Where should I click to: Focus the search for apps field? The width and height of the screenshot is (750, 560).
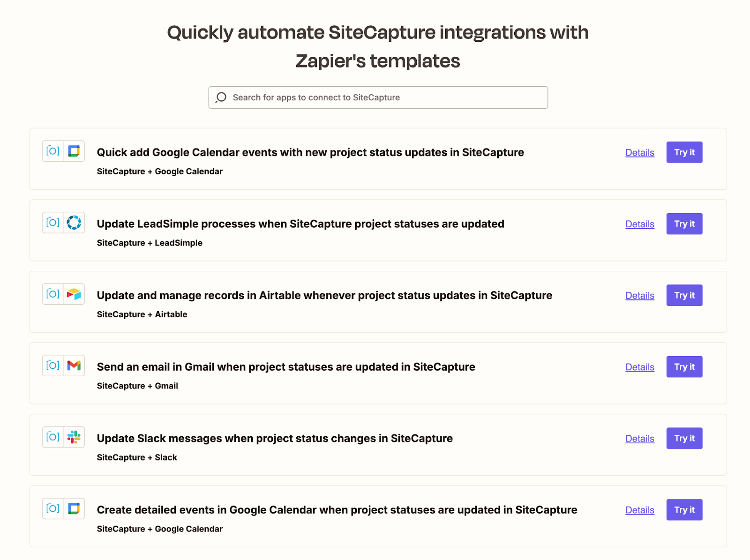coord(384,97)
